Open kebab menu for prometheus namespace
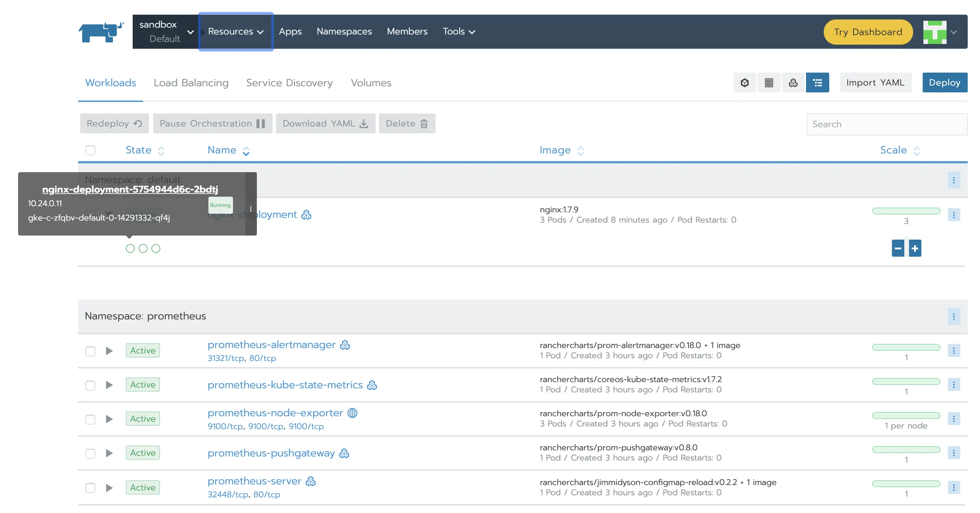 tap(953, 316)
